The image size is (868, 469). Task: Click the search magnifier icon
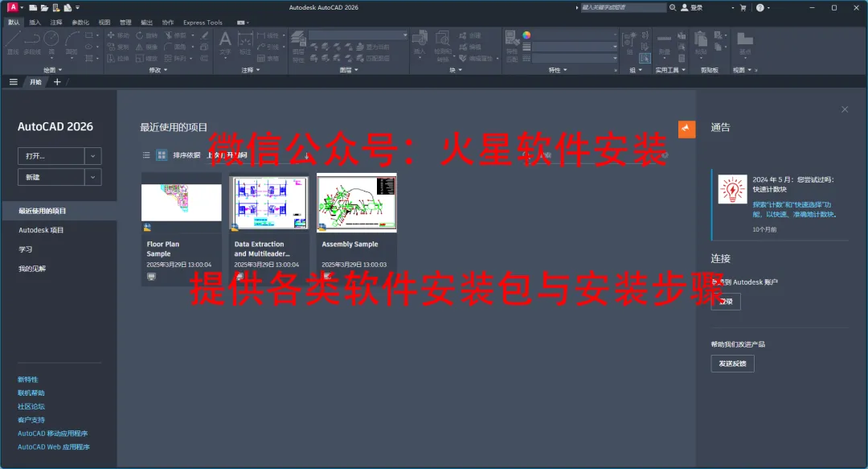point(673,8)
